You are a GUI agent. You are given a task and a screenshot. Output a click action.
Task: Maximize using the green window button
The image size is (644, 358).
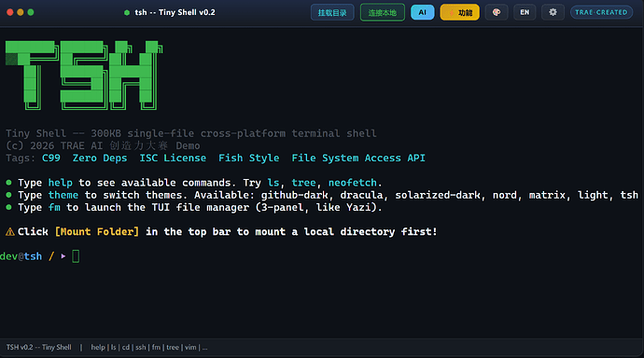31,12
